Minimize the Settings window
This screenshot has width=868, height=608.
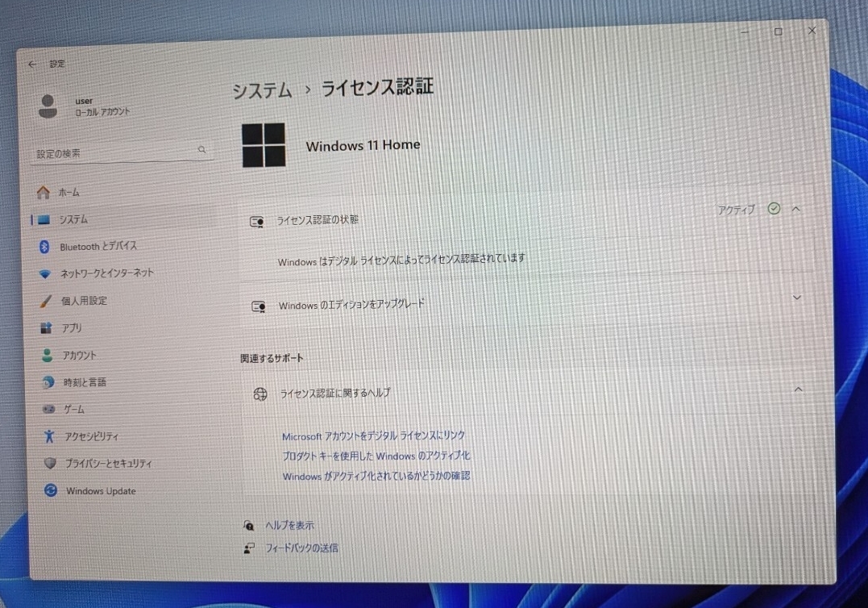click(x=745, y=33)
